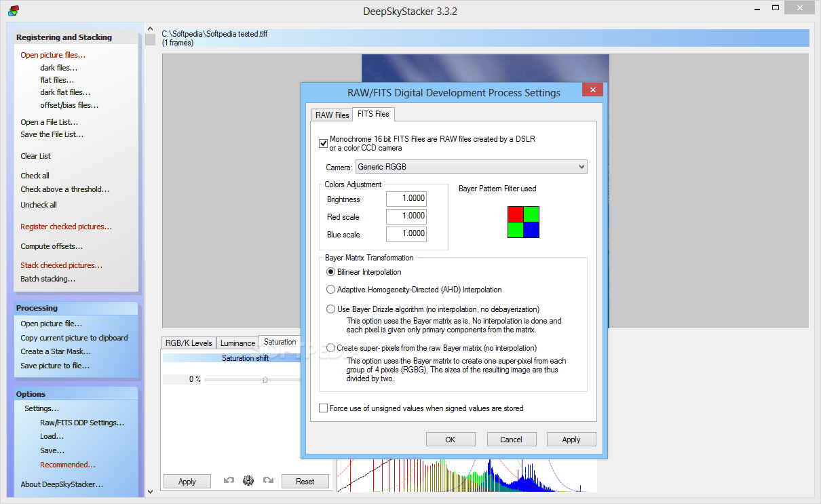
Task: Click Open a File List...
Action: [x=50, y=122]
